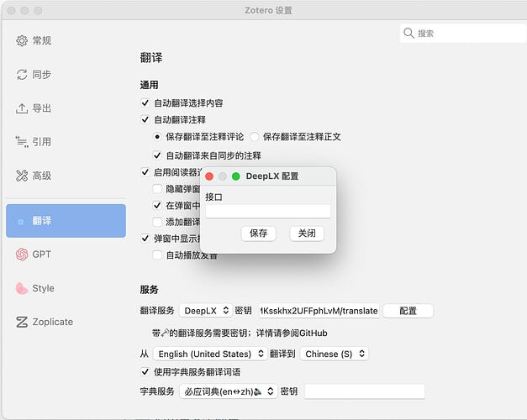Click green zoom button of DeepLX dialog
This screenshot has height=420, width=527.
point(236,176)
